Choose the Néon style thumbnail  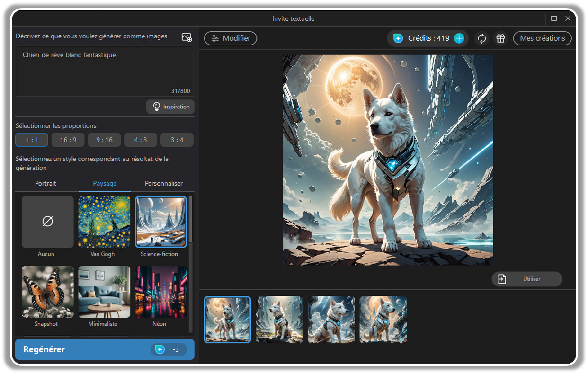click(161, 292)
